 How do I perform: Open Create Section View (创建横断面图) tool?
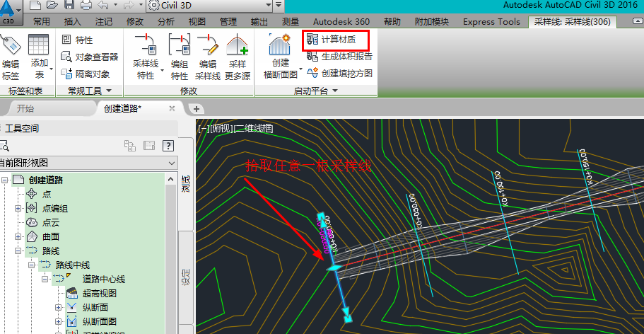[x=281, y=57]
